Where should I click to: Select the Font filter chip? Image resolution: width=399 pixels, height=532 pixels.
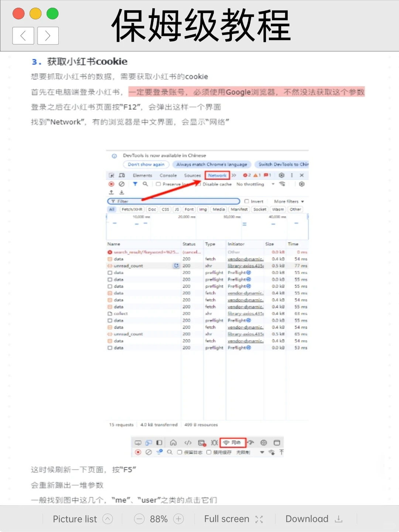pyautogui.click(x=189, y=209)
